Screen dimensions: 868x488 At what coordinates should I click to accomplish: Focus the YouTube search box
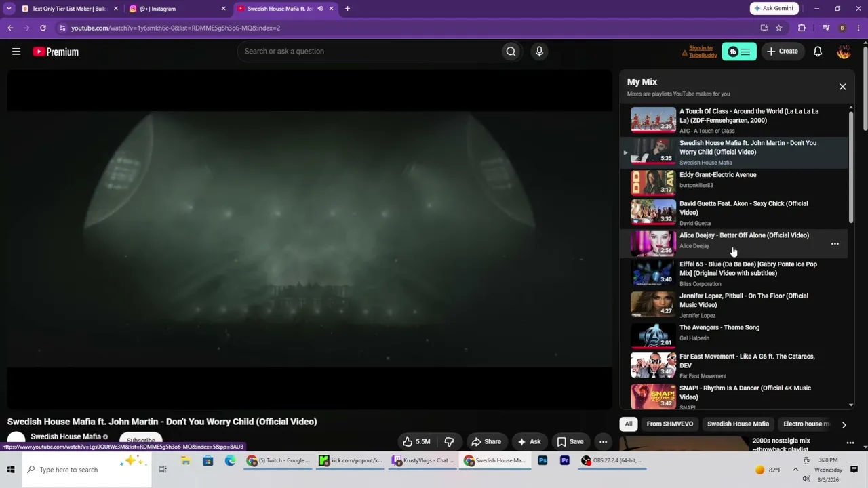(x=370, y=52)
